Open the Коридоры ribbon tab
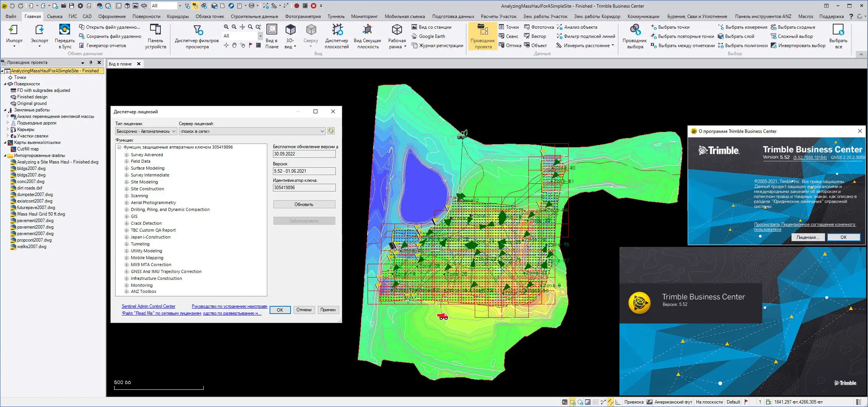 (x=178, y=16)
